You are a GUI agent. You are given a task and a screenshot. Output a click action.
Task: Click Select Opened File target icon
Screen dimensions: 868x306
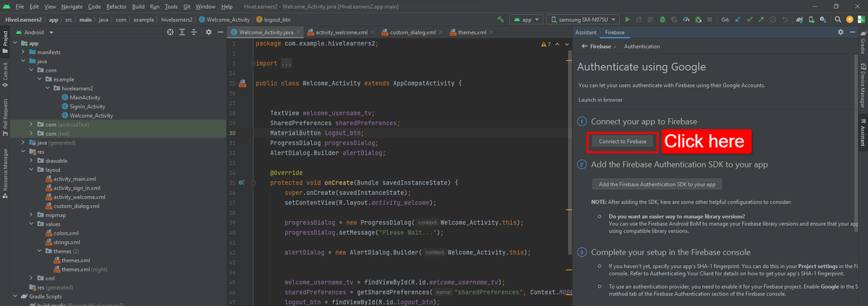tap(170, 32)
